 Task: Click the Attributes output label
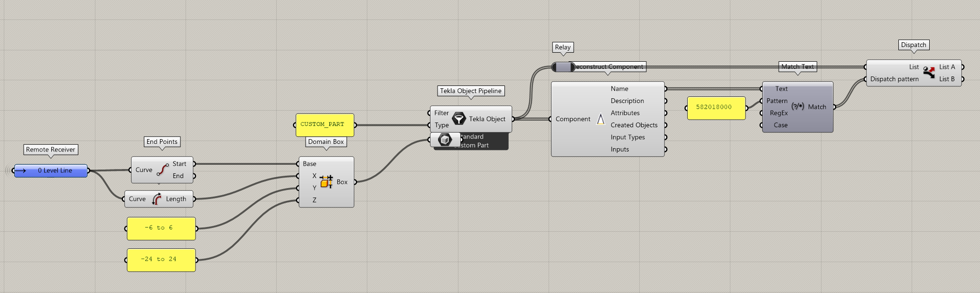pyautogui.click(x=625, y=113)
